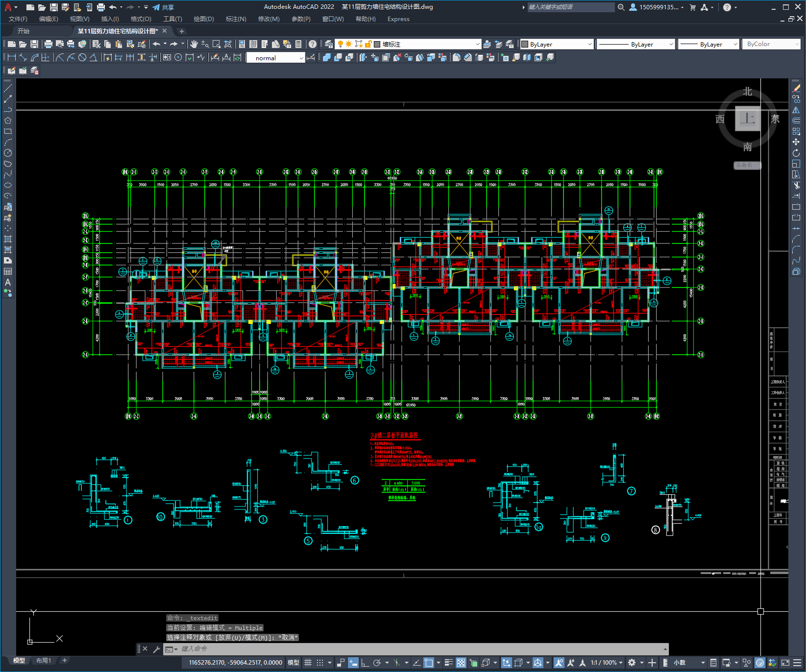Click the Autodesk App Store cart icon
The image size is (806, 672).
(693, 7)
